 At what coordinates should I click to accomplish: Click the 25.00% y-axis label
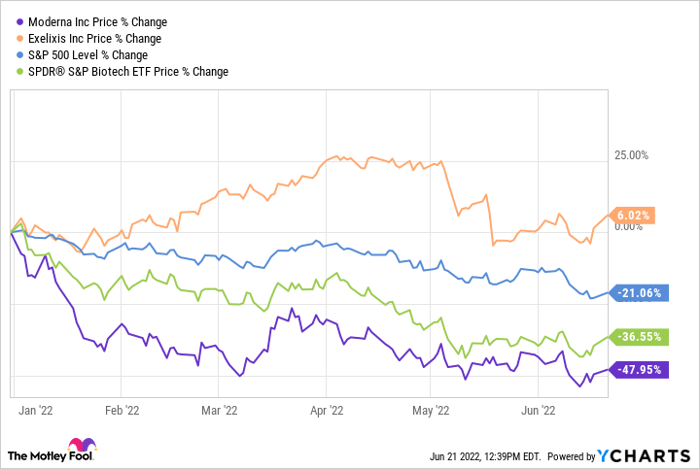(629, 156)
